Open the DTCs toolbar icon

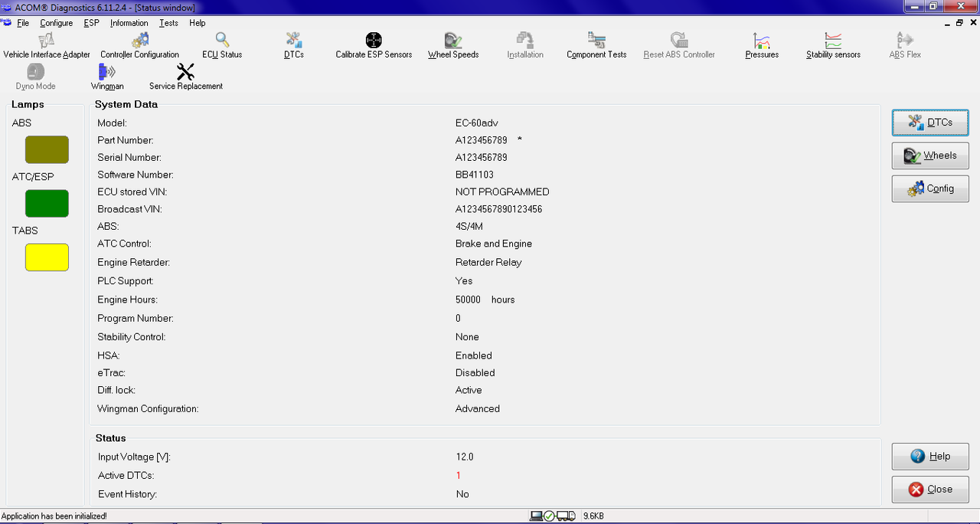[x=294, y=46]
